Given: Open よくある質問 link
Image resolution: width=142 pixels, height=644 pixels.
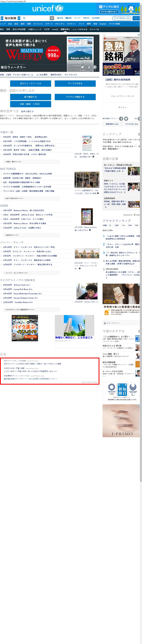Looking at the screenshot, I should [x=42, y=74].
